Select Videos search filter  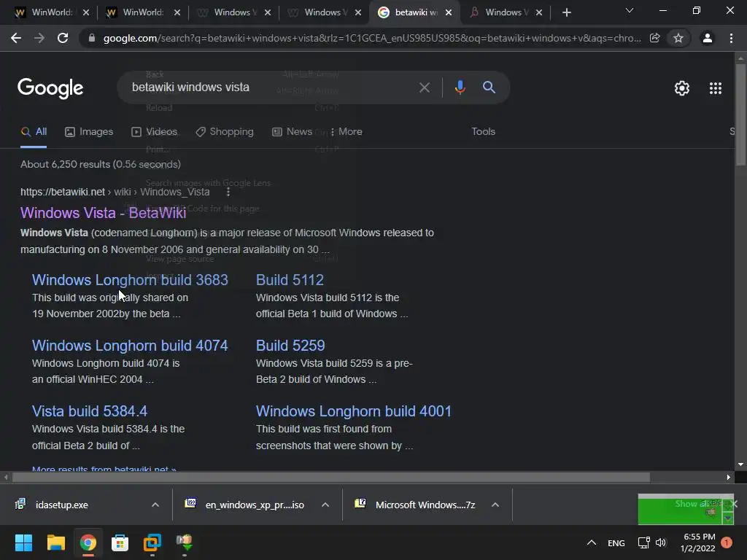(155, 131)
